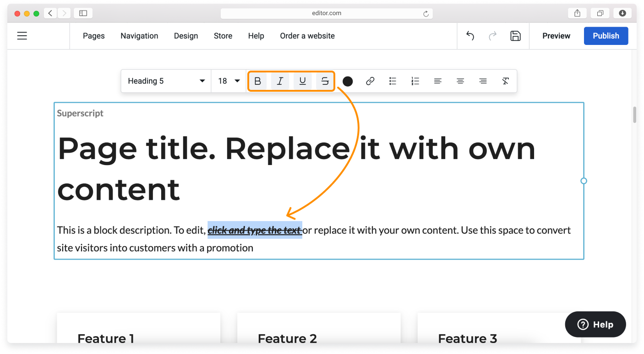The image size is (644, 354).
Task: Go forward in browser
Action: (x=64, y=13)
